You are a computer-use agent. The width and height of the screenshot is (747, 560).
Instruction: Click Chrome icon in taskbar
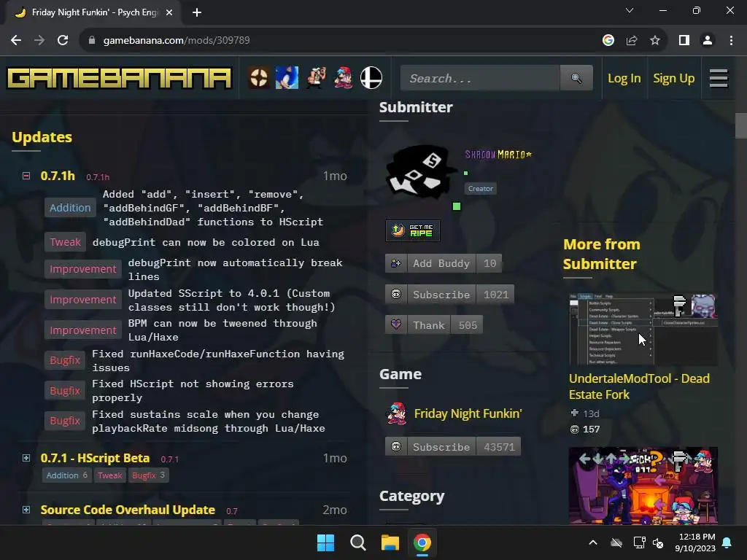pyautogui.click(x=422, y=542)
